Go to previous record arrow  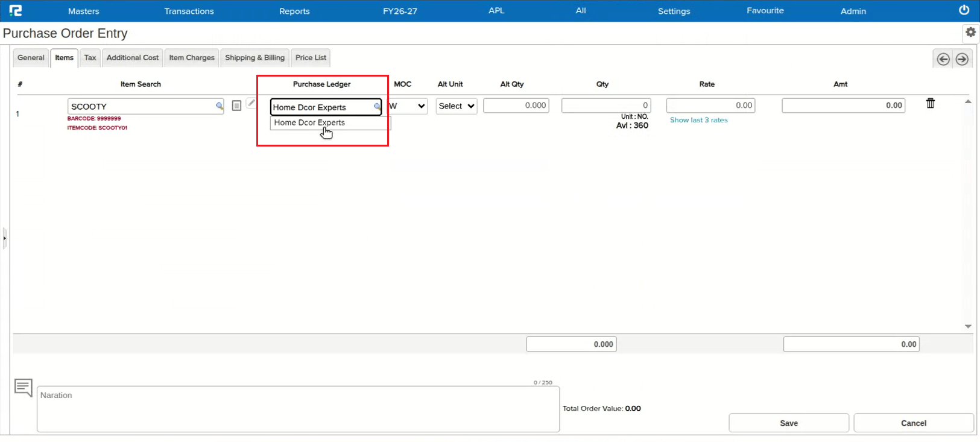pos(943,58)
